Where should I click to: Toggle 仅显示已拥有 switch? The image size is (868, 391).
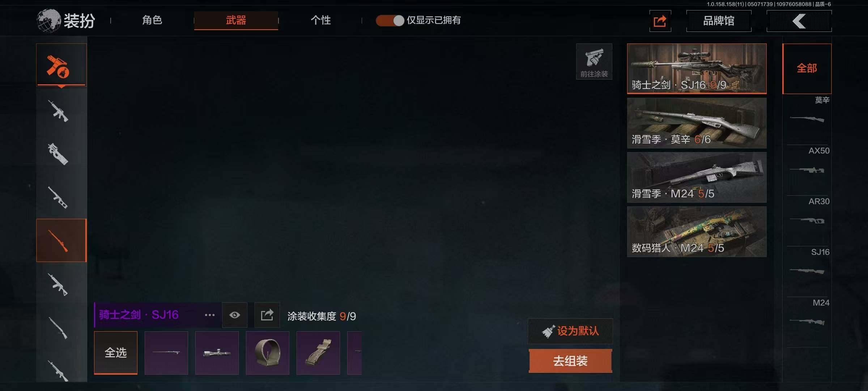pyautogui.click(x=390, y=20)
